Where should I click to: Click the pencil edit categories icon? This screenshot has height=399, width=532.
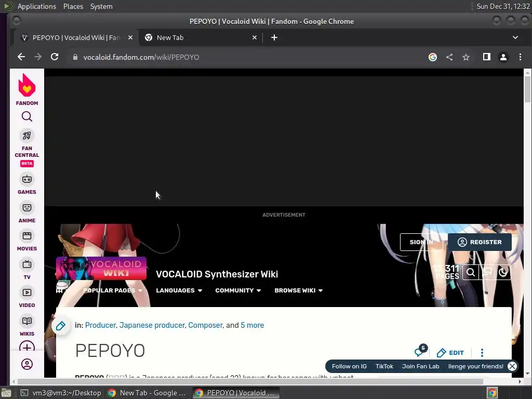point(61,326)
